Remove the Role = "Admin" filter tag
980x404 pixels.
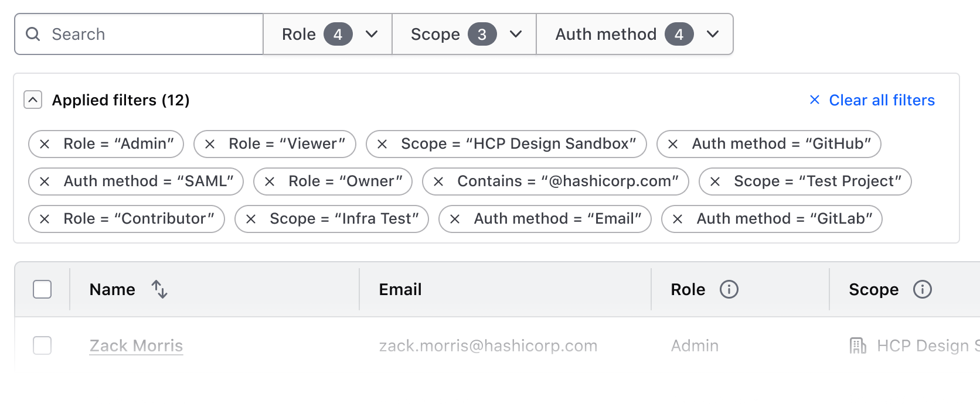[45, 144]
